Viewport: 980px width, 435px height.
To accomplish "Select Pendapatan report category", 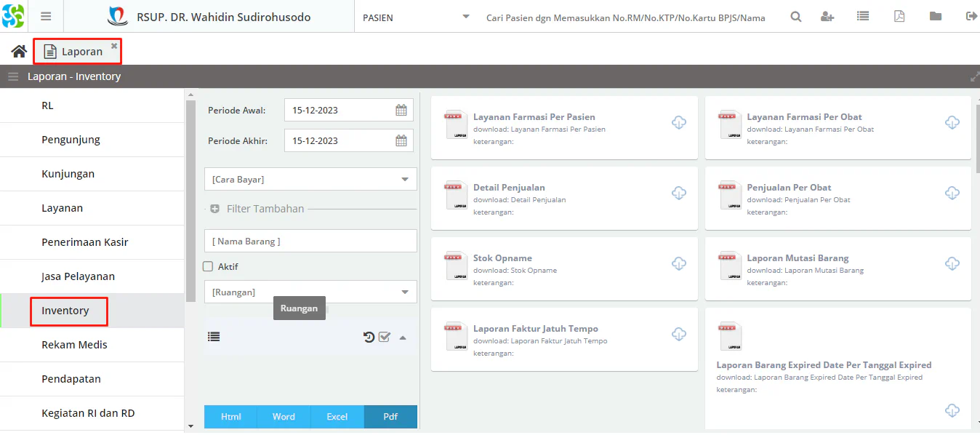I will 92,379.
